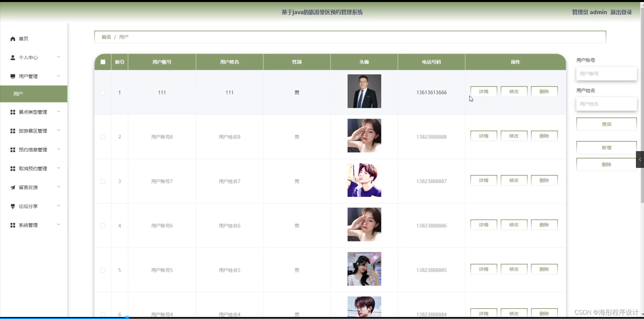This screenshot has height=319, width=644.
Task: Open the 系统管理 menu label
Action: 28,225
